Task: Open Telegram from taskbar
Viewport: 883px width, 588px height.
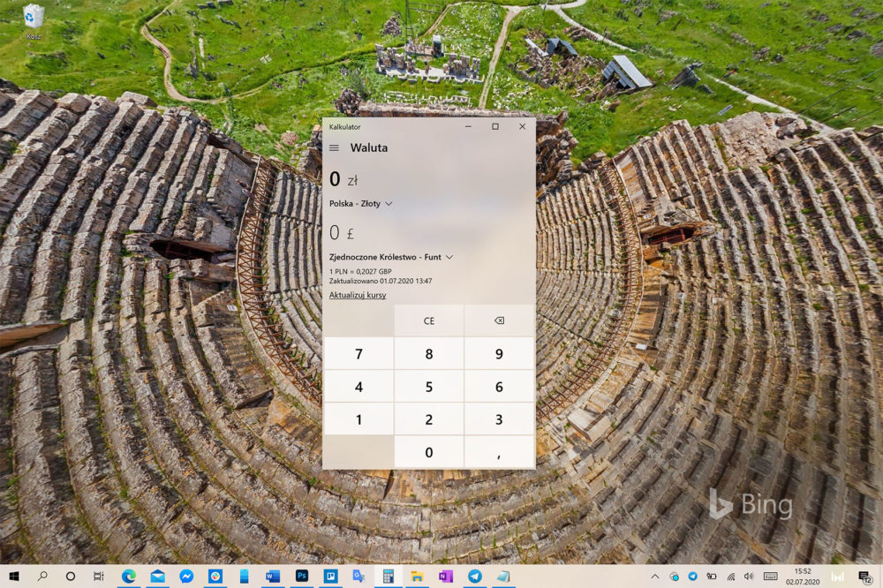Action: [x=475, y=577]
